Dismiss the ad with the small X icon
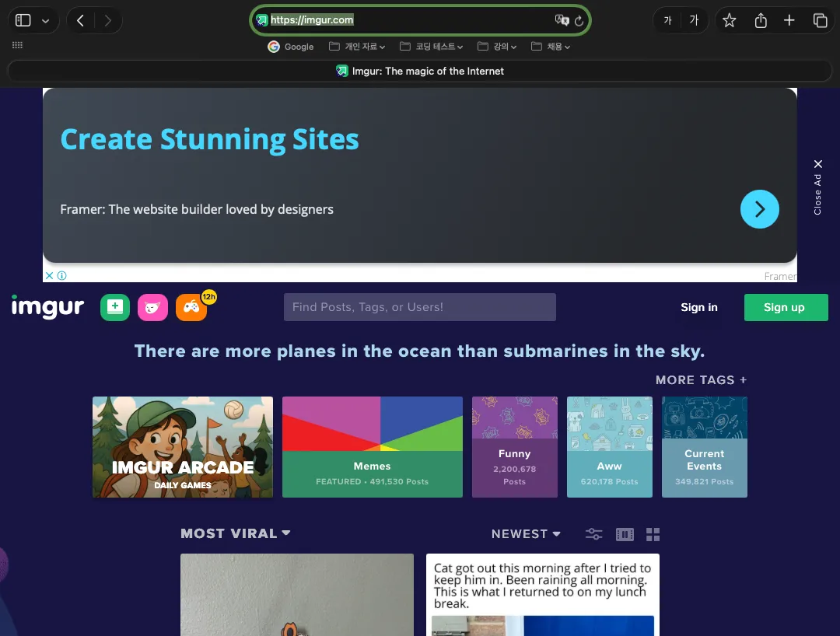 tap(49, 276)
